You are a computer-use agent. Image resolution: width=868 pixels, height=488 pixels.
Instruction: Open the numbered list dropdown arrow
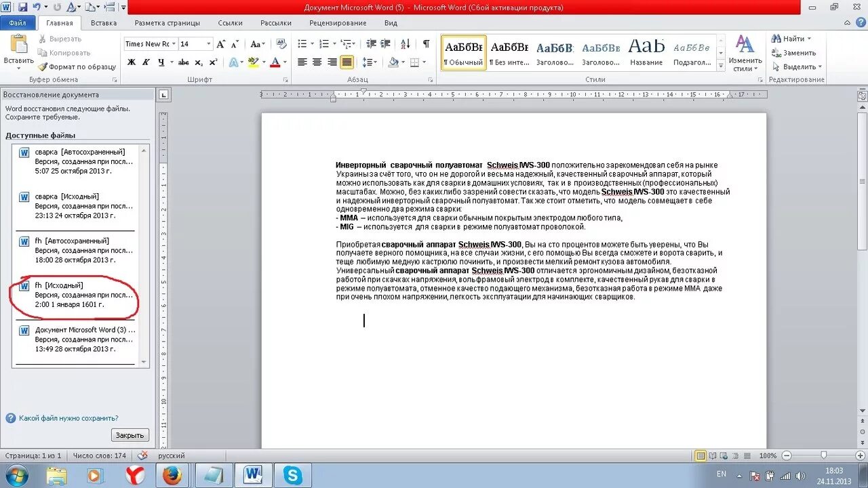(x=333, y=44)
